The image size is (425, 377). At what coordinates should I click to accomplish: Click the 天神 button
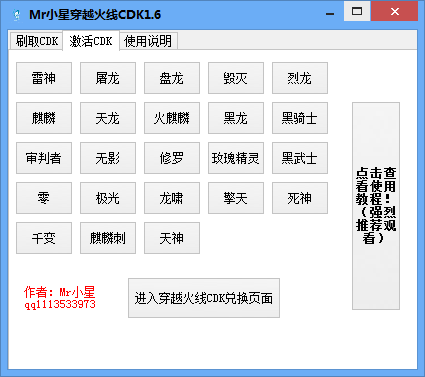[172, 238]
